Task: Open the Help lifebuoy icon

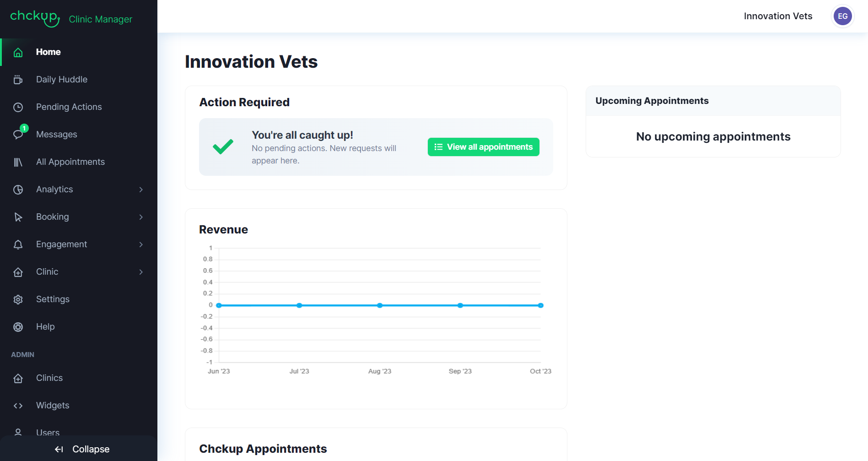Action: click(18, 327)
